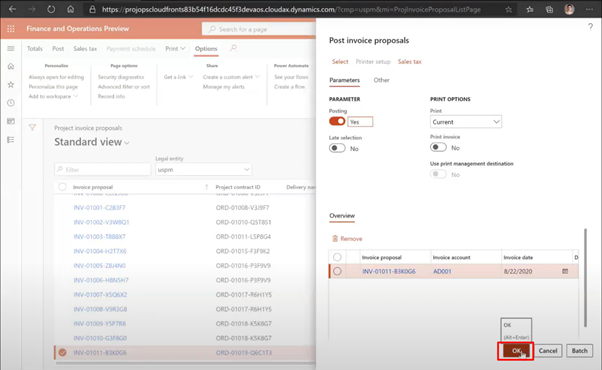This screenshot has width=602, height=370.
Task: Click the Home icon in left sidebar
Action: (11, 66)
